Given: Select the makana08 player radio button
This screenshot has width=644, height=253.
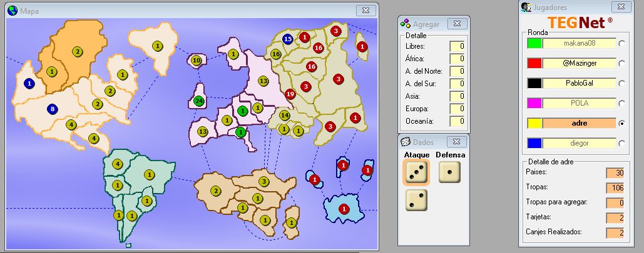Looking at the screenshot, I should pos(621,44).
